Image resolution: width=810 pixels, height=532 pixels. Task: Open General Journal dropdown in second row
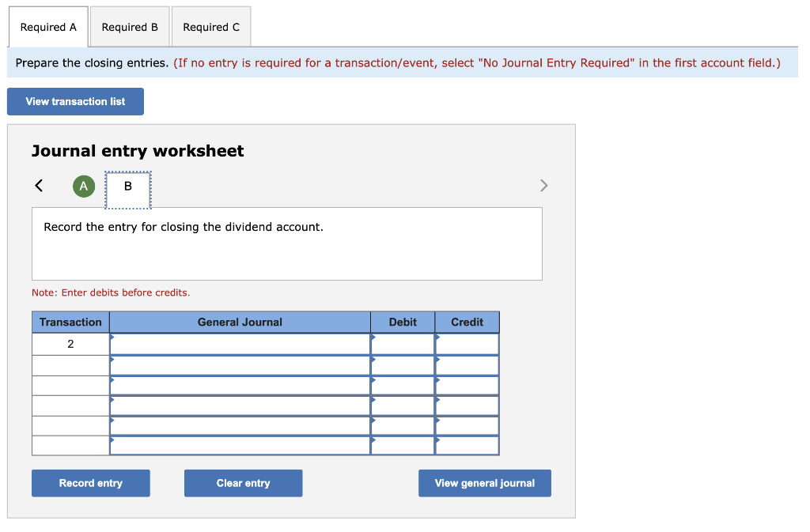coord(240,365)
